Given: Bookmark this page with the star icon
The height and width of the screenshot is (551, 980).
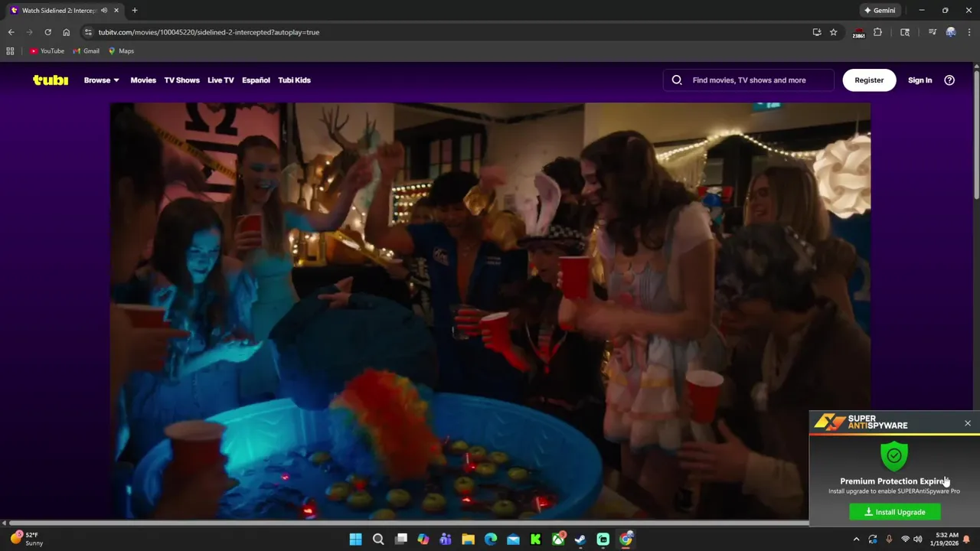Looking at the screenshot, I should coord(834,32).
